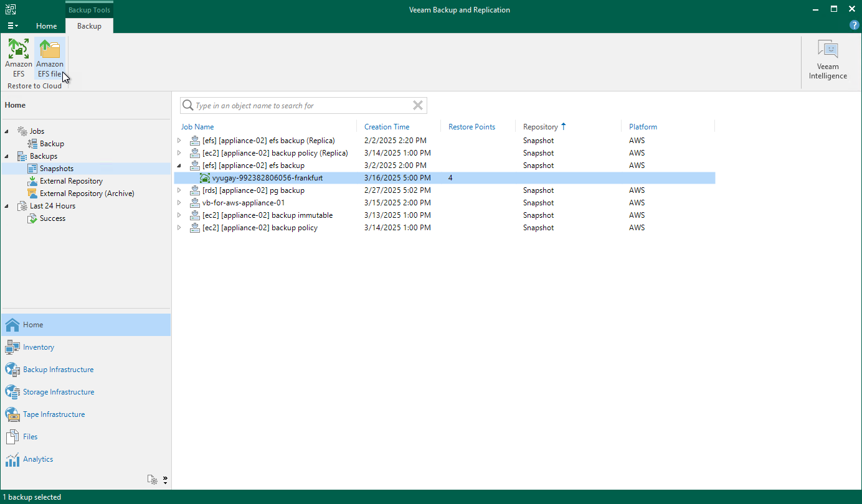Select the Snapshots tree node

pos(57,169)
